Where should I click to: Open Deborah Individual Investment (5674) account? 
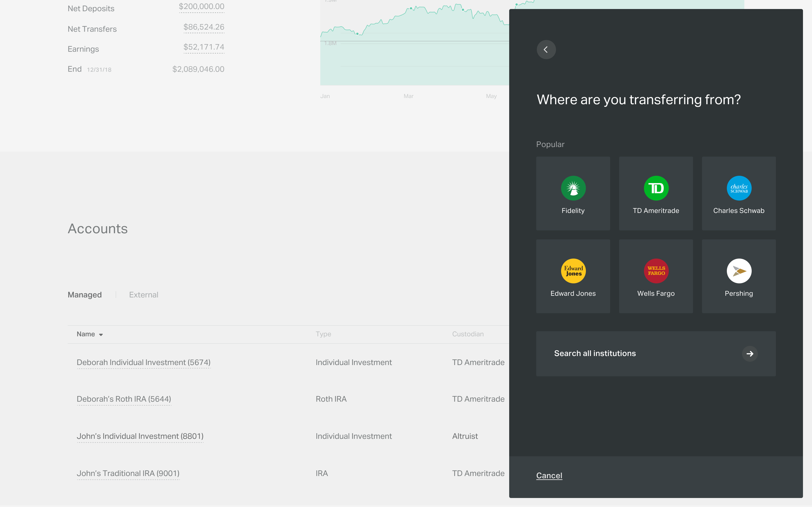click(x=144, y=363)
